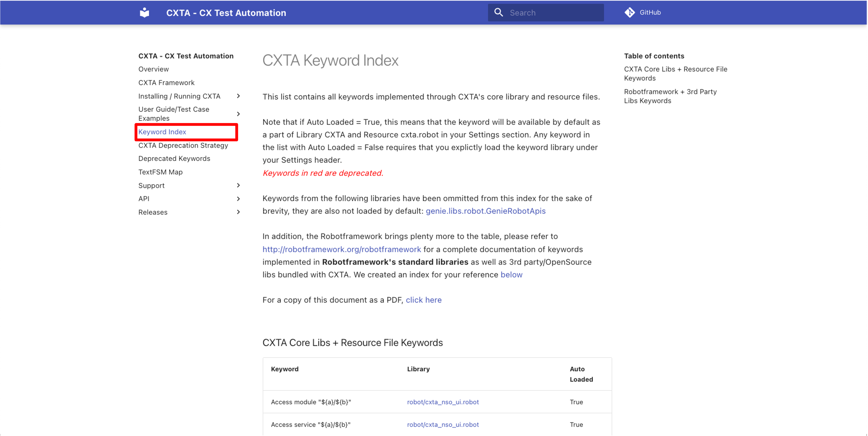Viewport: 868px width, 436px height.
Task: Expand the Support section chevron
Action: (238, 185)
